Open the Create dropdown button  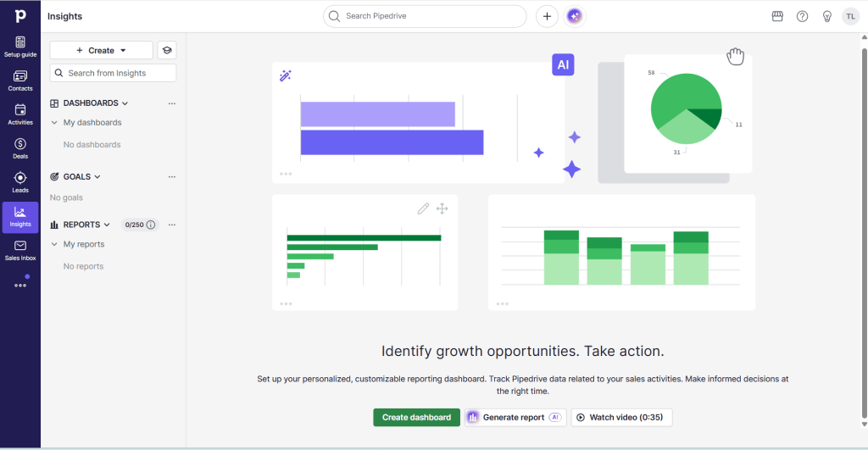[102, 50]
